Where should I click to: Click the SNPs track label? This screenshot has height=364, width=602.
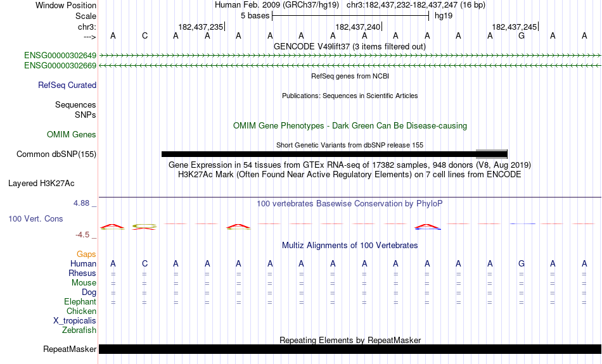point(86,115)
